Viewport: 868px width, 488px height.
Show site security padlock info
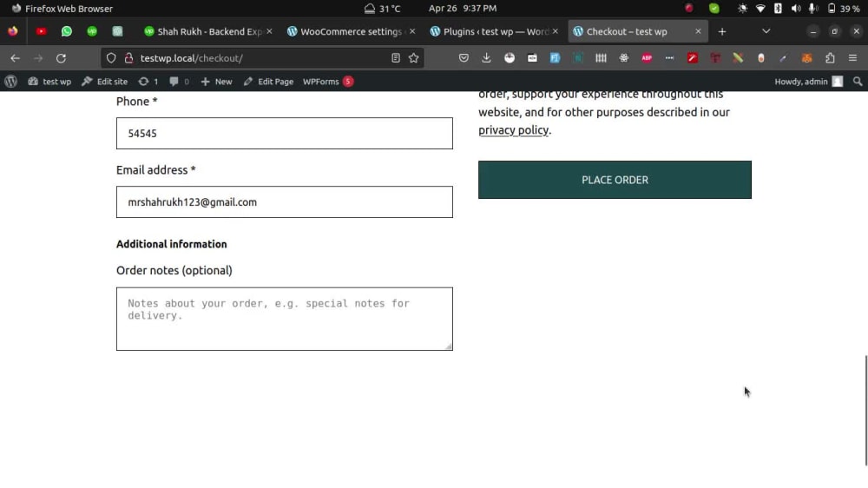(x=129, y=58)
